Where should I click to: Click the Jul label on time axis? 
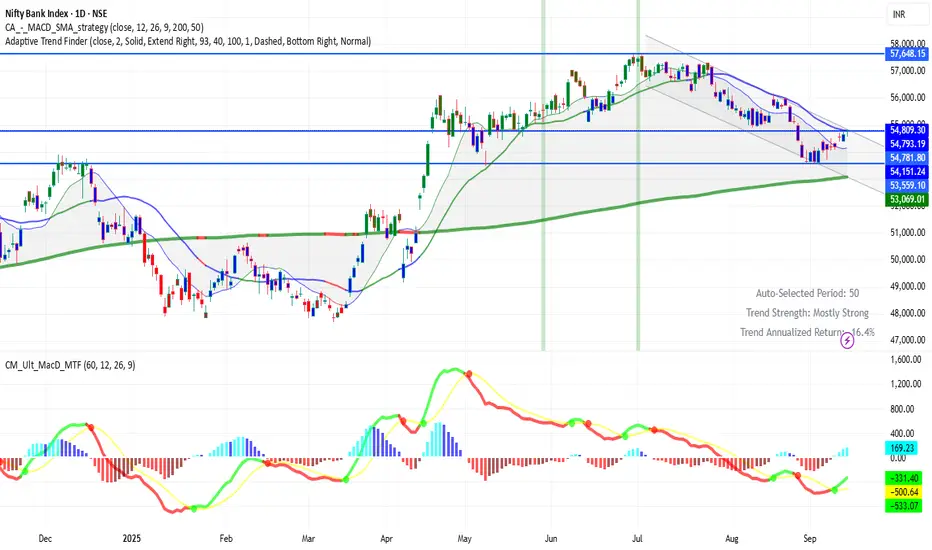tap(637, 539)
